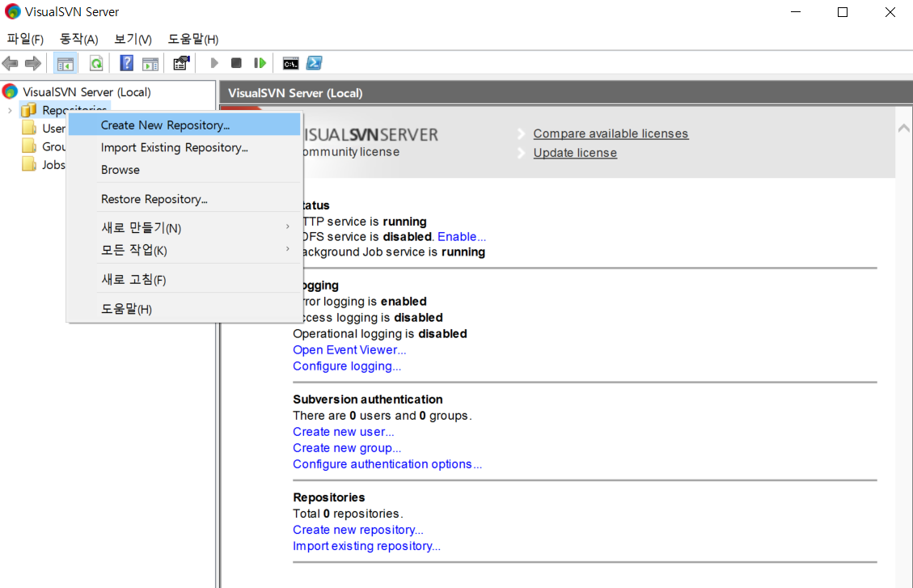This screenshot has height=588, width=913.
Task: Click the arrow beside Update license
Action: pyautogui.click(x=521, y=153)
